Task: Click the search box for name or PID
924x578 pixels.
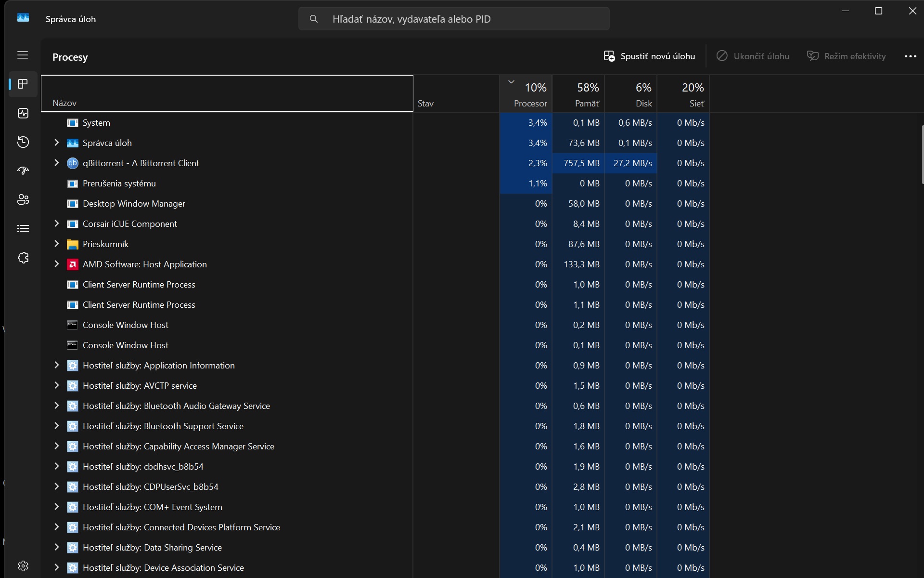Action: [x=453, y=19]
